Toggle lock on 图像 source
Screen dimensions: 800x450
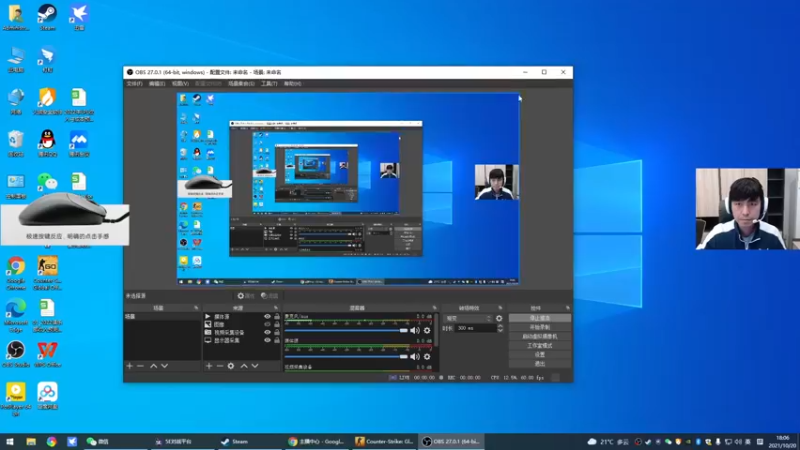pos(277,324)
